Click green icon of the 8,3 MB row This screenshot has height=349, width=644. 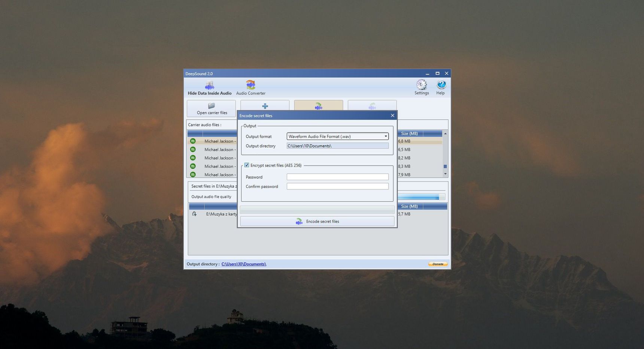pos(193,166)
